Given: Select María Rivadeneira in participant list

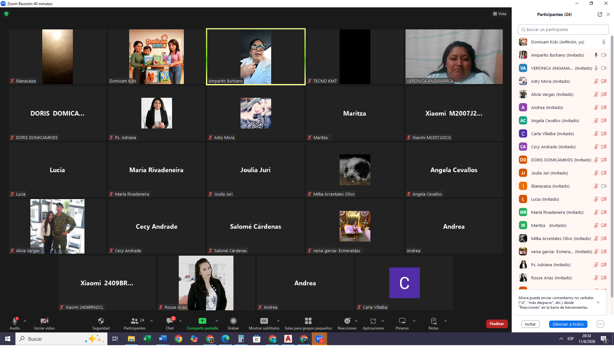Looking at the screenshot, I should (x=563, y=212).
